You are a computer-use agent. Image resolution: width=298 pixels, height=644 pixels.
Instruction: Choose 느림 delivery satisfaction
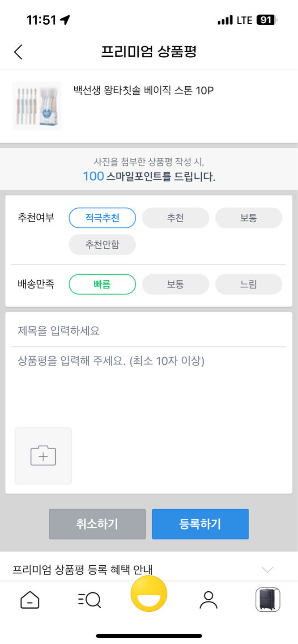(249, 284)
